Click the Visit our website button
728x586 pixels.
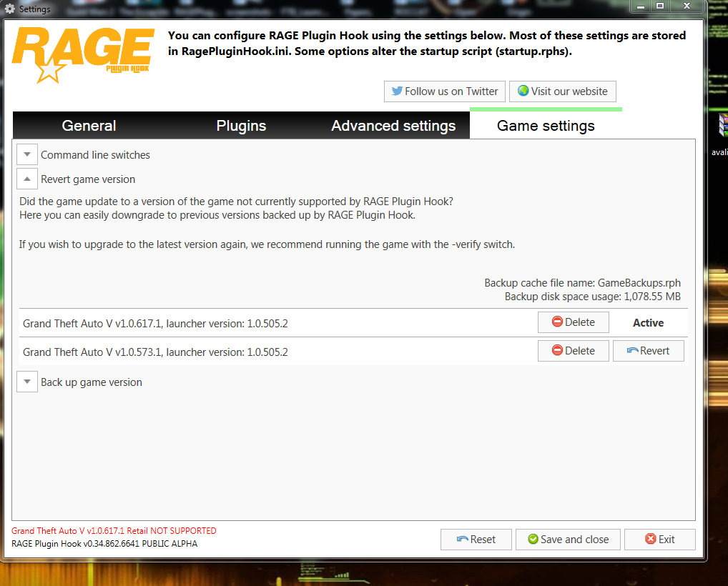(563, 91)
